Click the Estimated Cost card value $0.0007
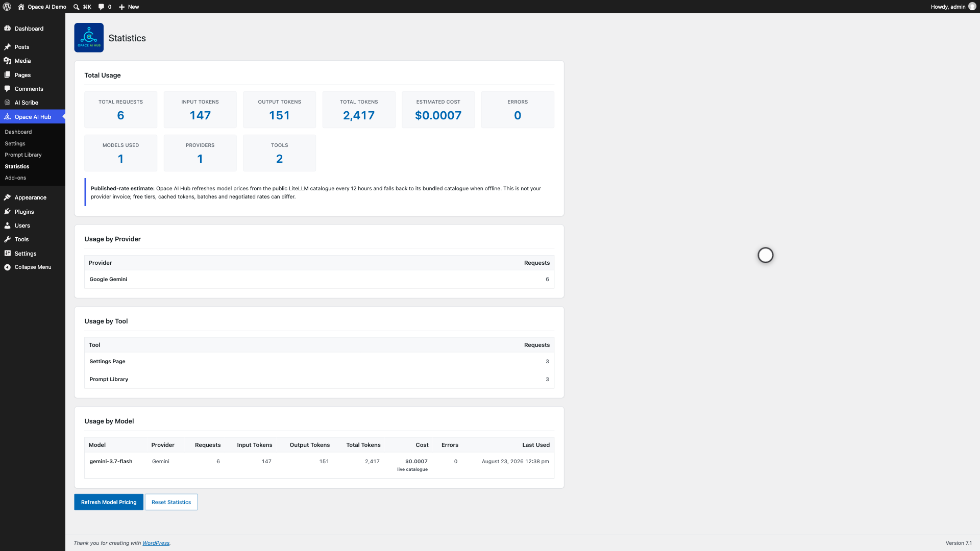Image resolution: width=980 pixels, height=551 pixels. (438, 115)
